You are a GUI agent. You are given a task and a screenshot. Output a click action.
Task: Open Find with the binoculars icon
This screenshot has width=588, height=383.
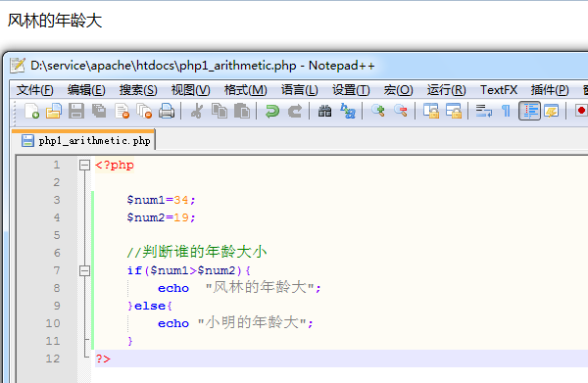tap(324, 112)
